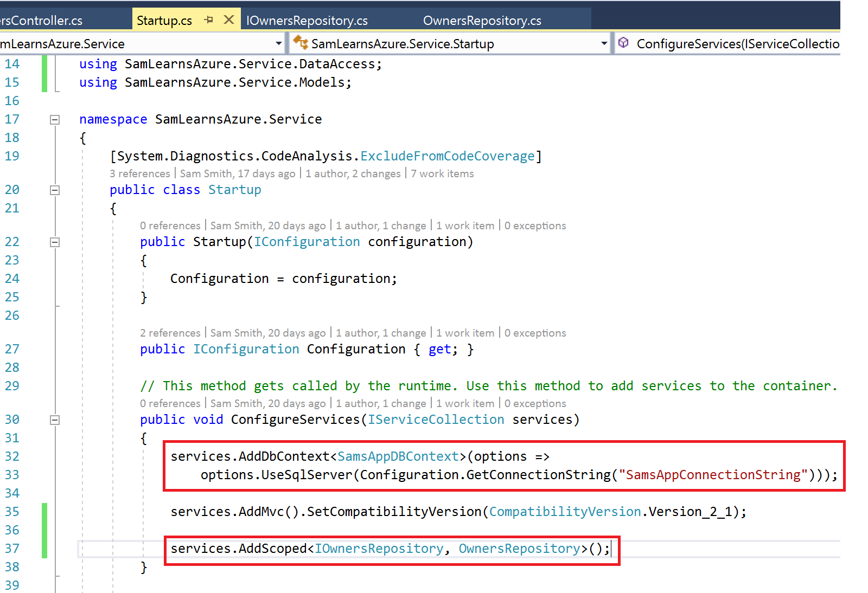This screenshot has width=868, height=593.
Task: Switch to the IOwnersRepository.cs tab
Action: tap(307, 21)
